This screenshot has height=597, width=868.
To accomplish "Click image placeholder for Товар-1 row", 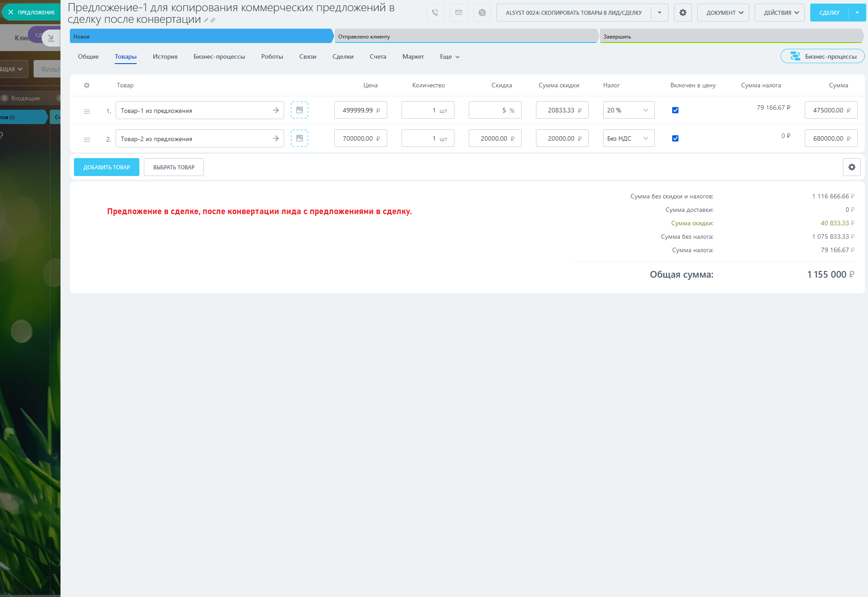I will (x=299, y=110).
